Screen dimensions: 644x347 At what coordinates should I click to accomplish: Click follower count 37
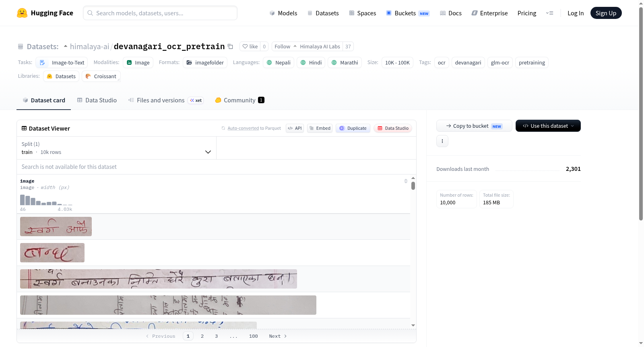click(x=348, y=46)
